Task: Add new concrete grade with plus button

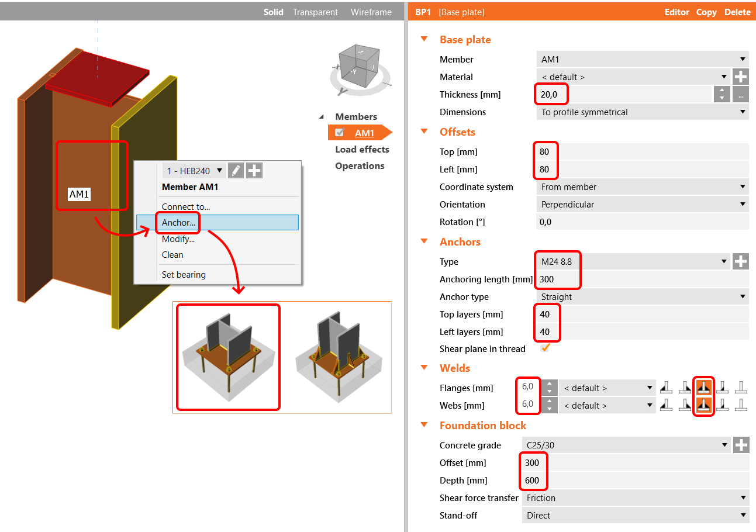Action: (x=741, y=445)
